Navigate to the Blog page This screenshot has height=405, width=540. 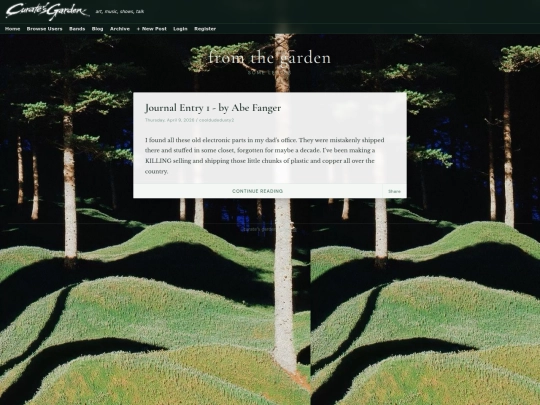coord(97,29)
